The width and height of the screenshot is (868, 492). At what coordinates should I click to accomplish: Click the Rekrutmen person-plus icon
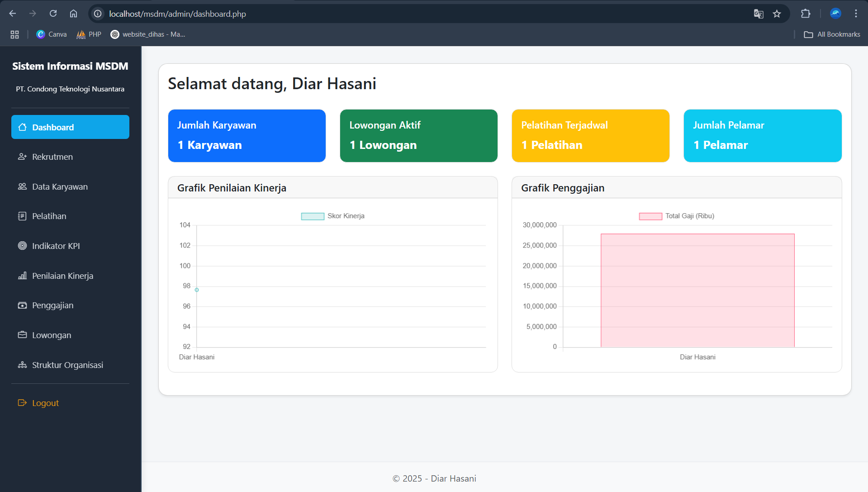point(22,157)
